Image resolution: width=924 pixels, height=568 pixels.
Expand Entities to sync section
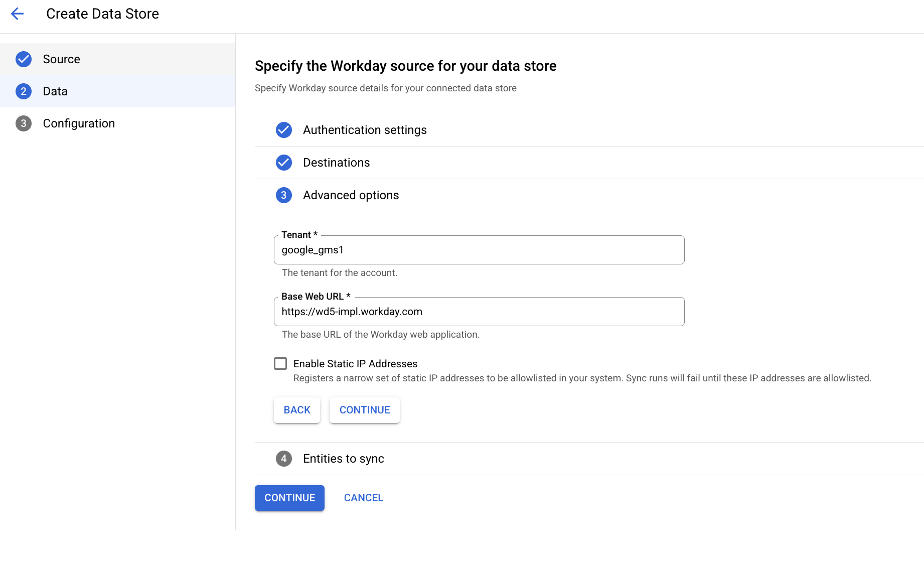(589, 459)
